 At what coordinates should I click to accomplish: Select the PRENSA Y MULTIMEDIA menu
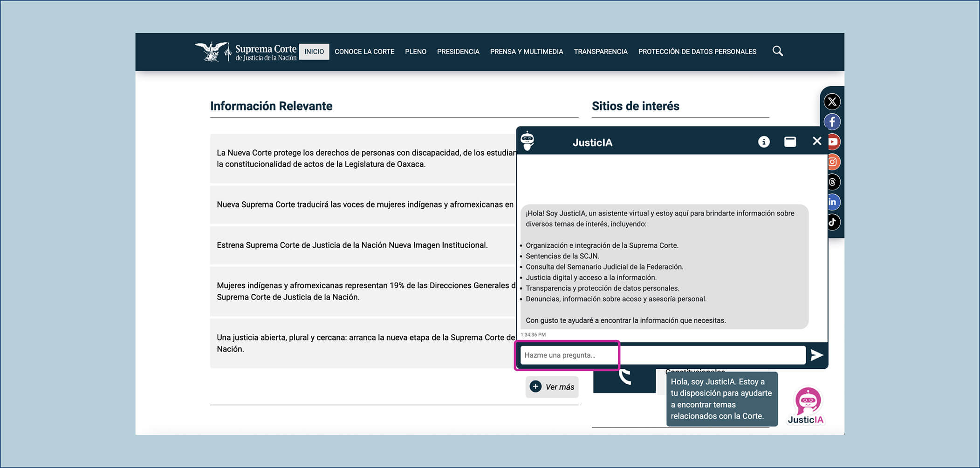pyautogui.click(x=526, y=52)
